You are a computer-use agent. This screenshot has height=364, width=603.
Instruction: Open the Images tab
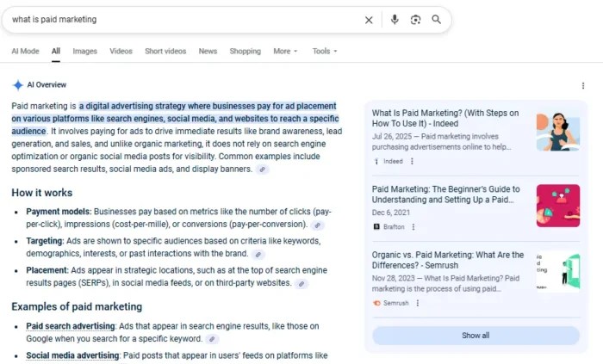tap(85, 51)
